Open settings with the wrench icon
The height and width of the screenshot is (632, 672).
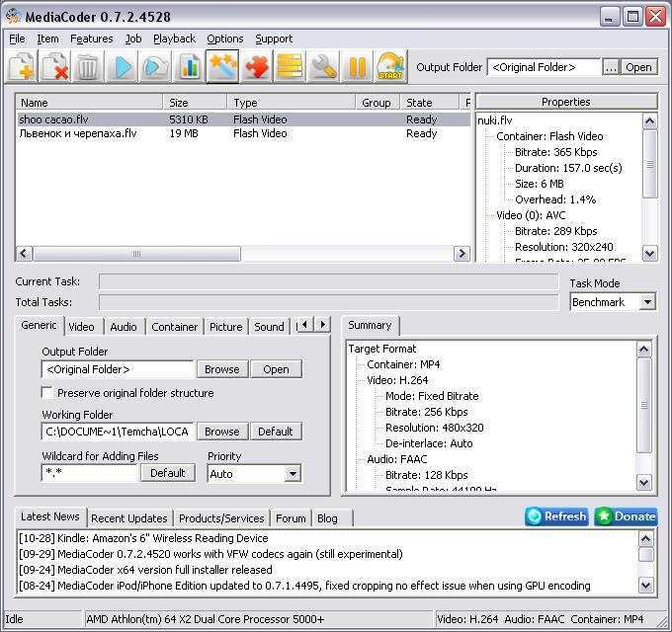(x=323, y=66)
